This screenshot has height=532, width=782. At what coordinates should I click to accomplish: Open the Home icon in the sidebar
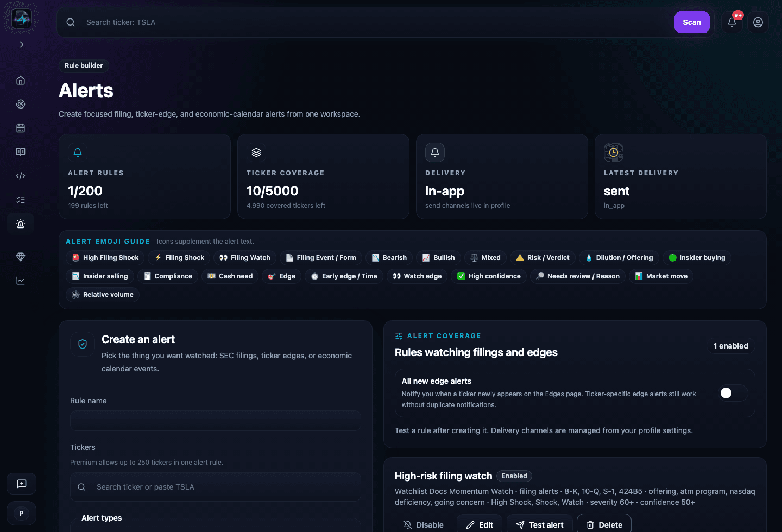[21, 80]
